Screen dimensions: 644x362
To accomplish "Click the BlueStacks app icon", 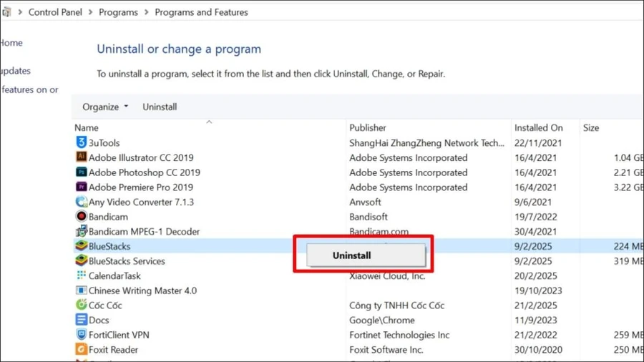I will 82,245.
